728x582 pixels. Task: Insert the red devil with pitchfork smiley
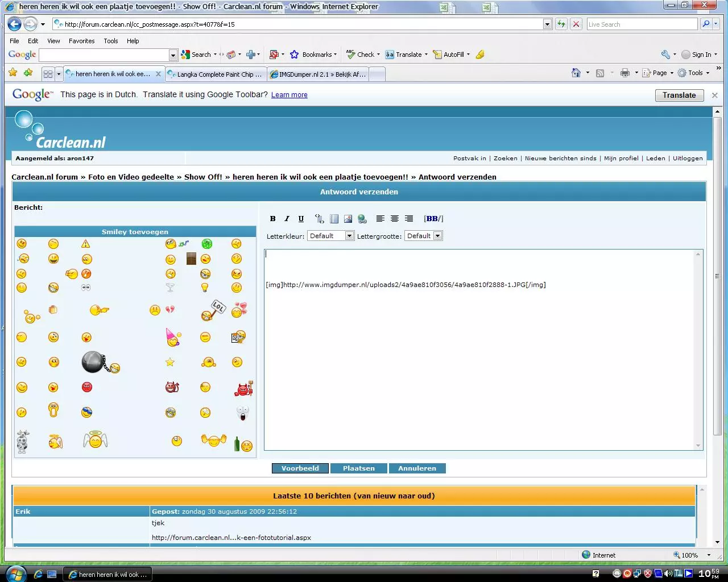click(243, 389)
